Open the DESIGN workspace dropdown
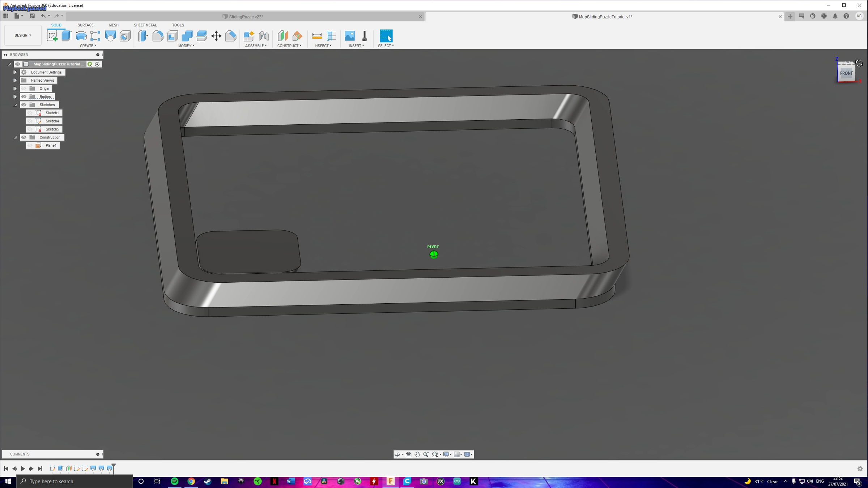This screenshot has width=868, height=488. [23, 35]
